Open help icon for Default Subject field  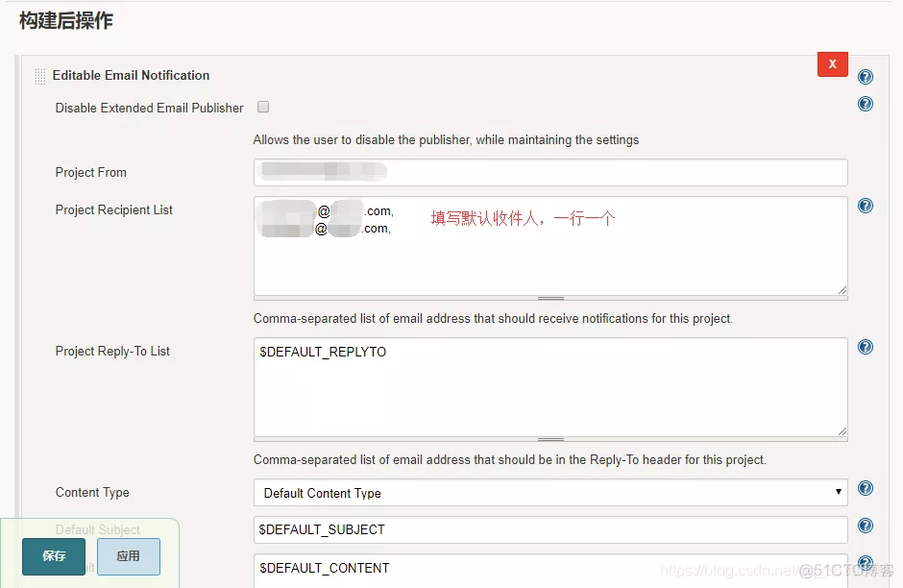pyautogui.click(x=865, y=526)
